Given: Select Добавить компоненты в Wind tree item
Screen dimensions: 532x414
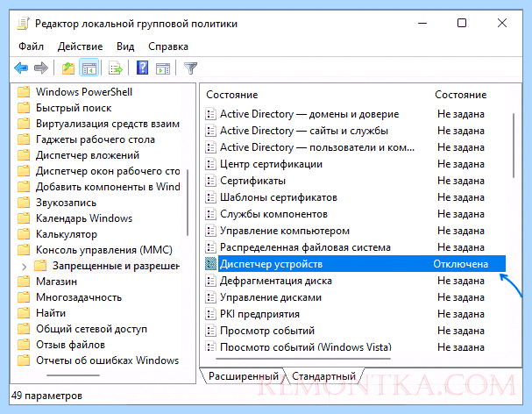Looking at the screenshot, I should point(108,187).
